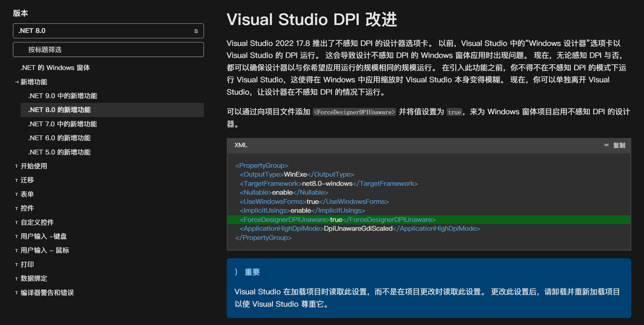
Task: Click the UseWindowsForms true code line
Action: [314, 202]
